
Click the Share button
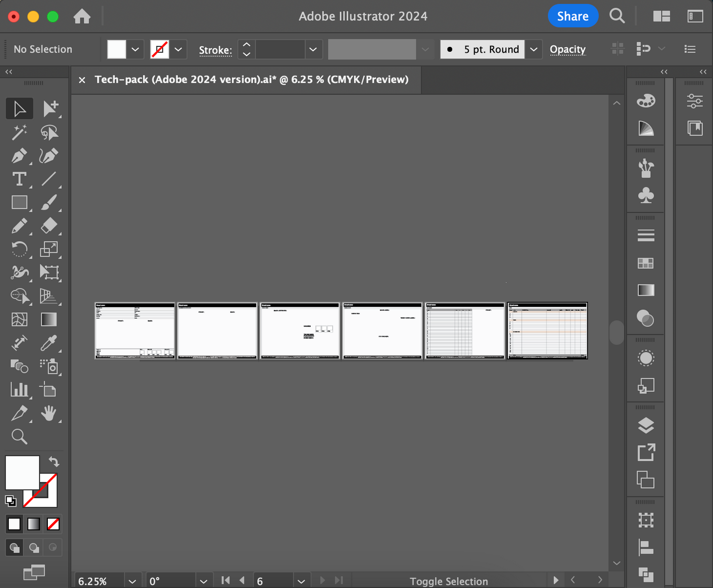click(x=572, y=16)
